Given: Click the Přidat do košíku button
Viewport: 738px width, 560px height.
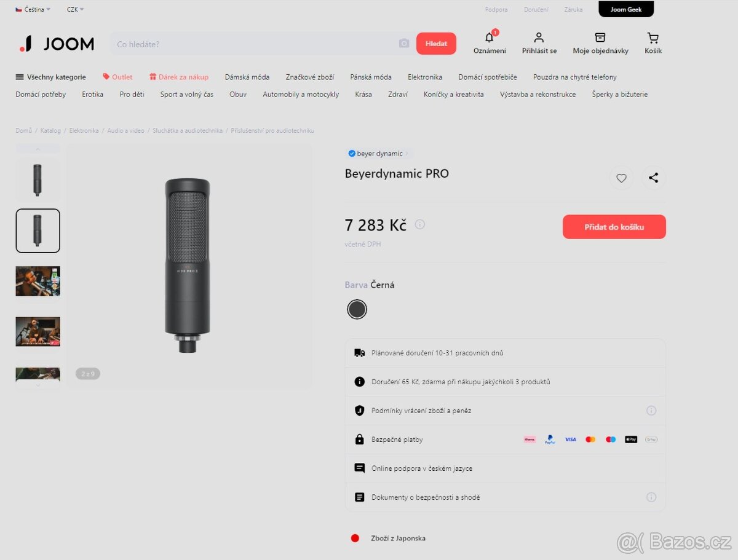Looking at the screenshot, I should point(614,226).
